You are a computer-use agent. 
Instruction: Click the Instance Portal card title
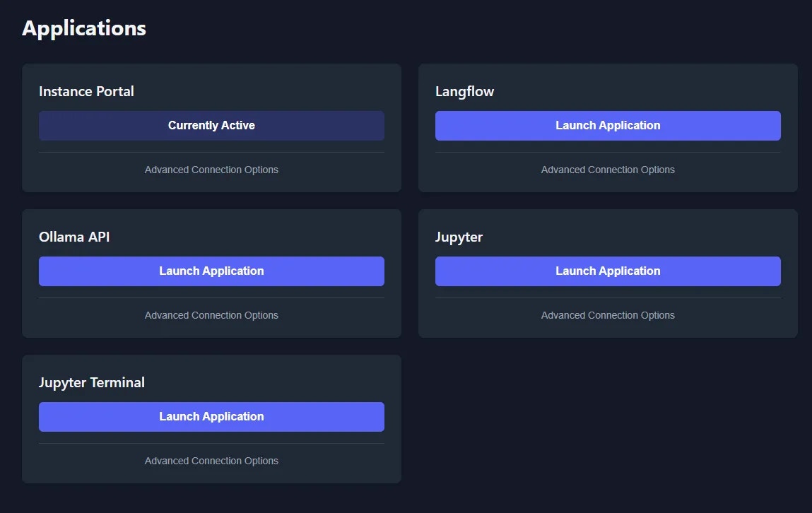[x=86, y=91]
